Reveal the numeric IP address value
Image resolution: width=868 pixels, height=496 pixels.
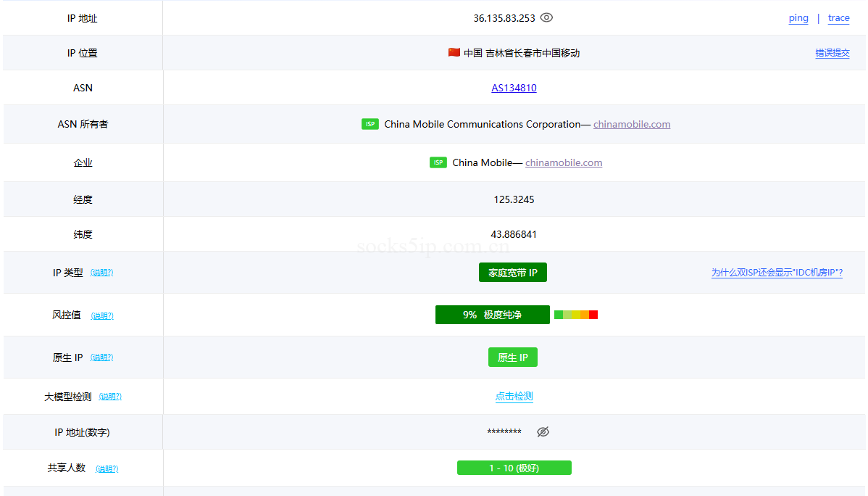tap(543, 431)
